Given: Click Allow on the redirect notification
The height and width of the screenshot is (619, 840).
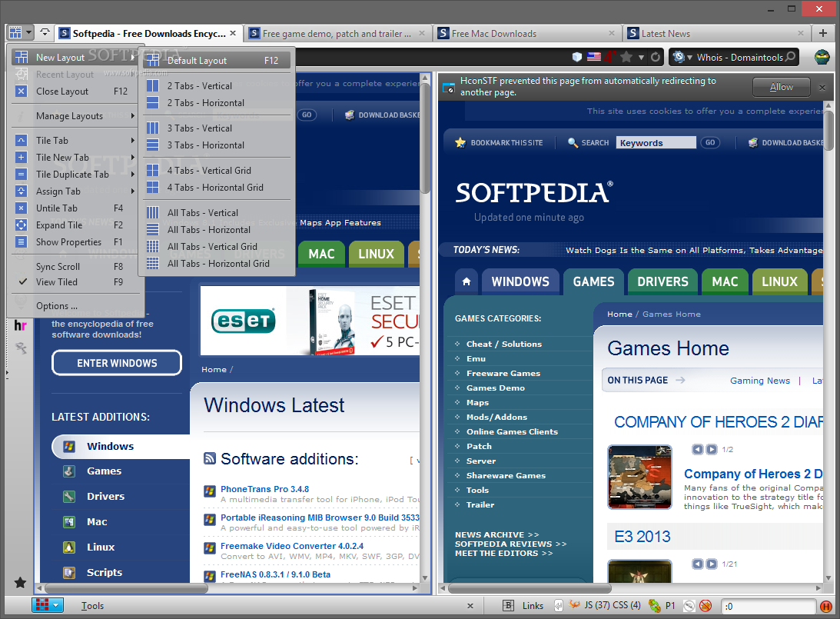Looking at the screenshot, I should coord(782,87).
